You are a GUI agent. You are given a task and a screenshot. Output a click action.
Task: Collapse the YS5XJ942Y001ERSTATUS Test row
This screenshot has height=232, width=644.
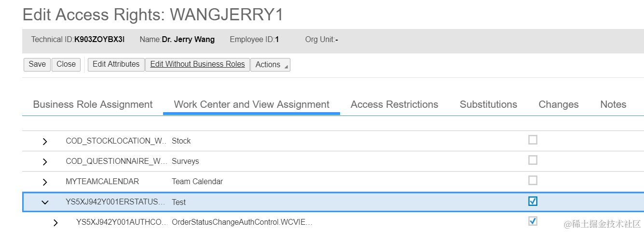45,203
